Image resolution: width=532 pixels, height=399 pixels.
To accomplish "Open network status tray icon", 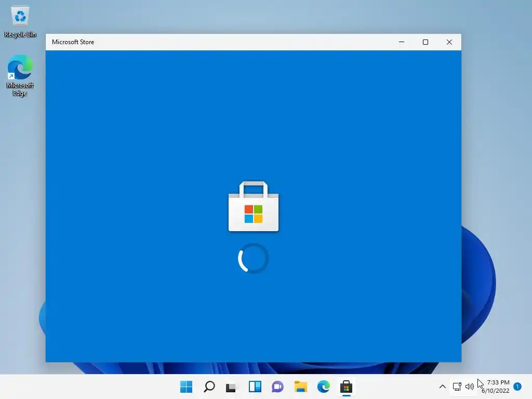I will 457,387.
